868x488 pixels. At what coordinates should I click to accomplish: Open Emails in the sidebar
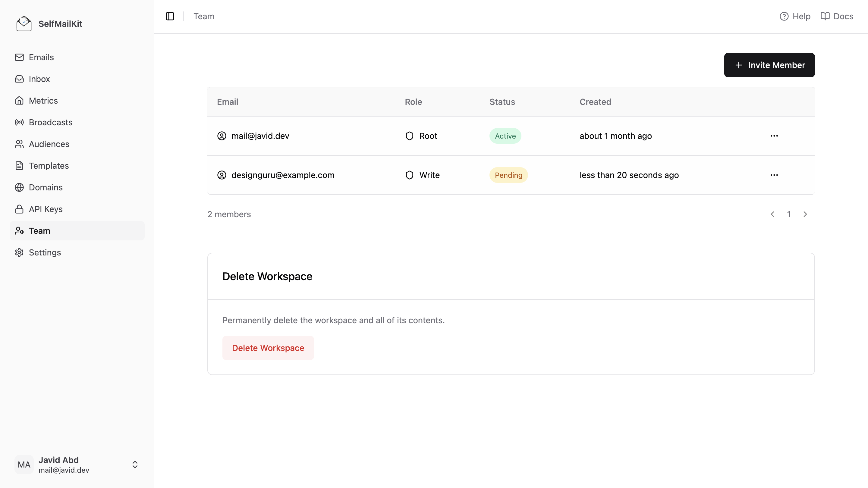[77, 57]
